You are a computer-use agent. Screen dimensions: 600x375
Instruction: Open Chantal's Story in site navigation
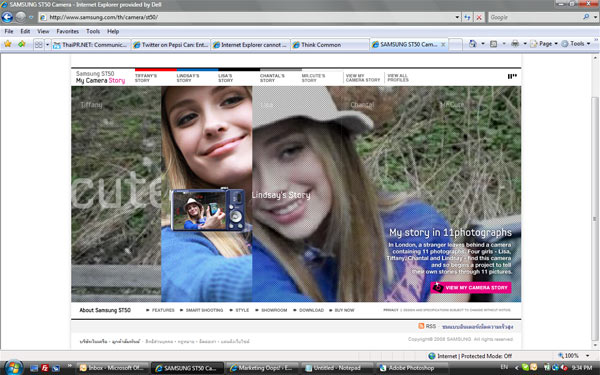tap(272, 78)
